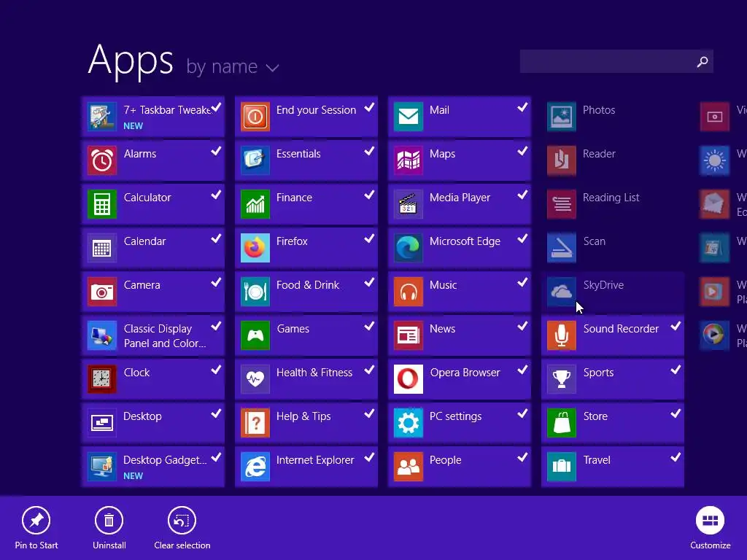The width and height of the screenshot is (747, 560).
Task: Select the Reading List tile
Action: click(613, 204)
